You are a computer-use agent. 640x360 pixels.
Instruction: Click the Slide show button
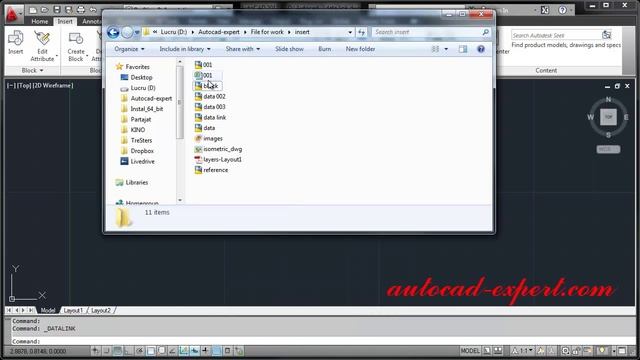289,49
